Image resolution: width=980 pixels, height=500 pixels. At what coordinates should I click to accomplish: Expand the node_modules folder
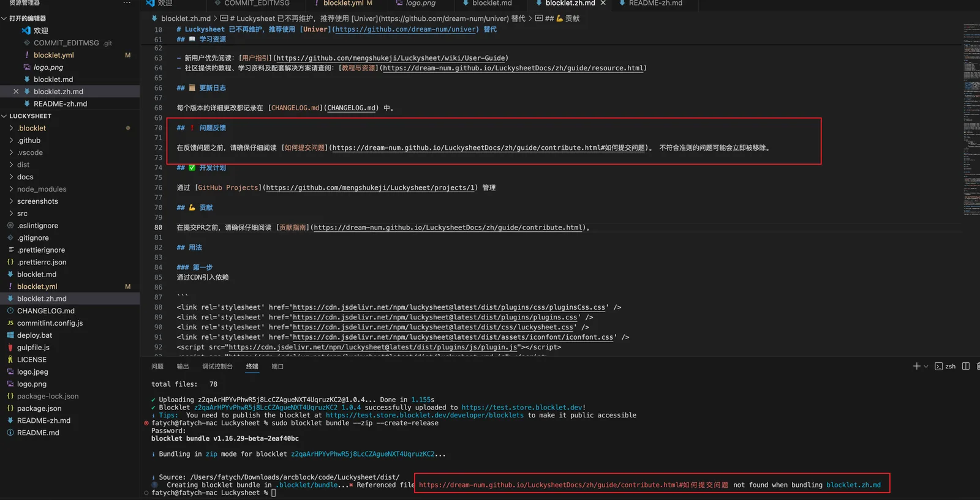(11, 189)
